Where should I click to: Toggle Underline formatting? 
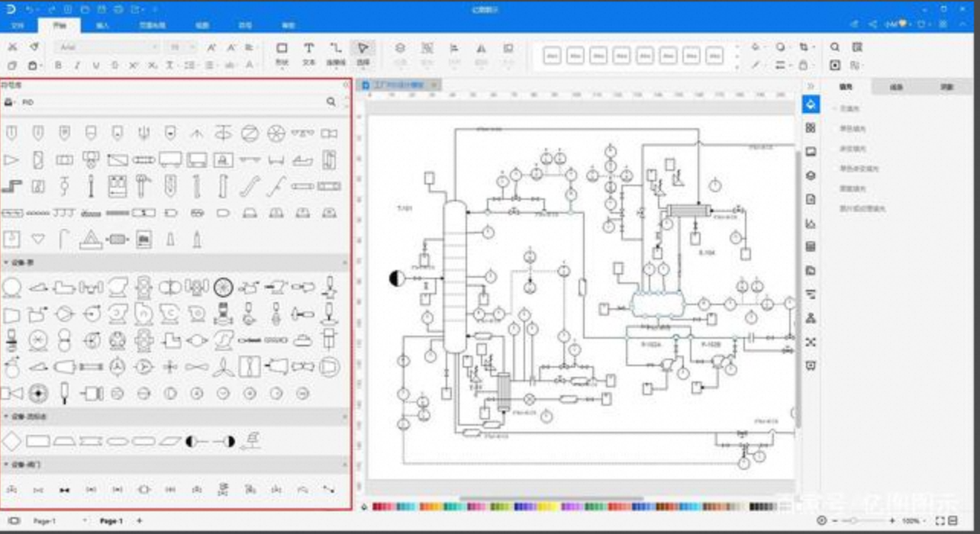[95, 66]
